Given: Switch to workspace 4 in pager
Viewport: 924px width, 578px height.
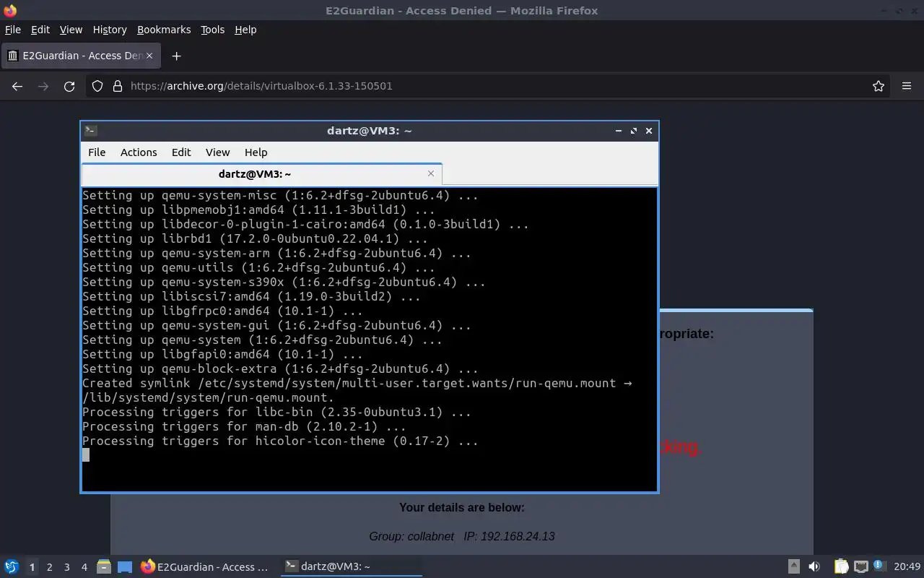Looking at the screenshot, I should pos(84,567).
